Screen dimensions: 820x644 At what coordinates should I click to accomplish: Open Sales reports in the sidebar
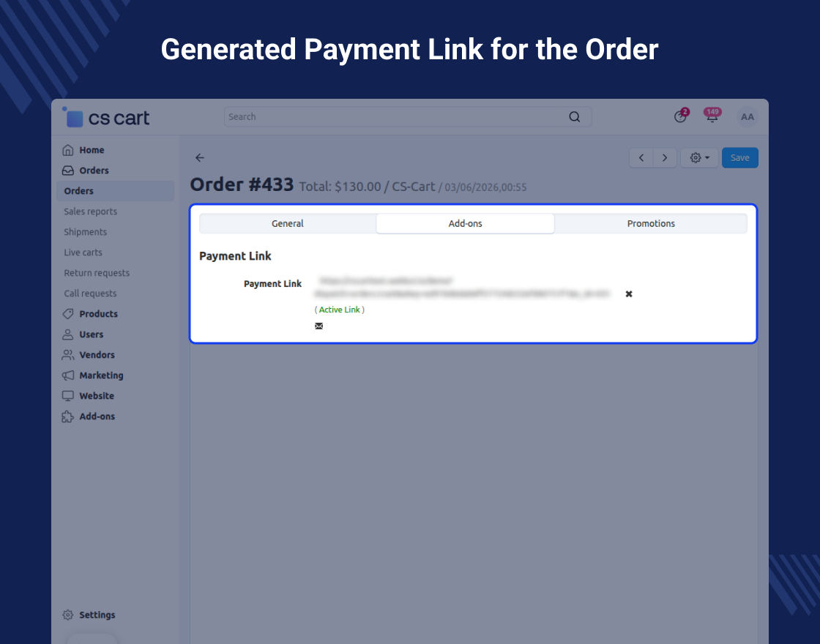pyautogui.click(x=91, y=211)
